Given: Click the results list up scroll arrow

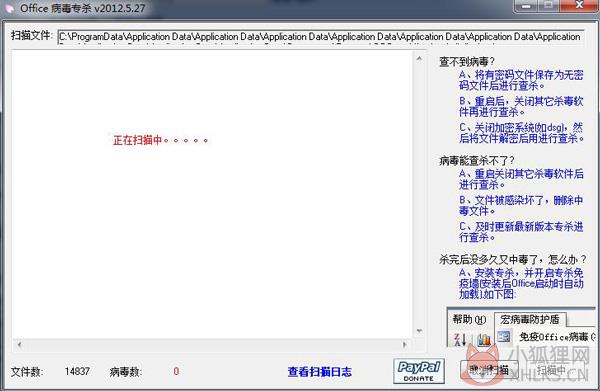Looking at the screenshot, I should point(419,59).
